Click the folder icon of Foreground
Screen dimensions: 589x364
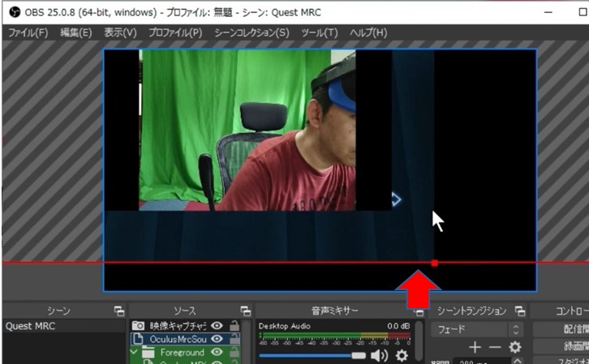[x=148, y=353]
